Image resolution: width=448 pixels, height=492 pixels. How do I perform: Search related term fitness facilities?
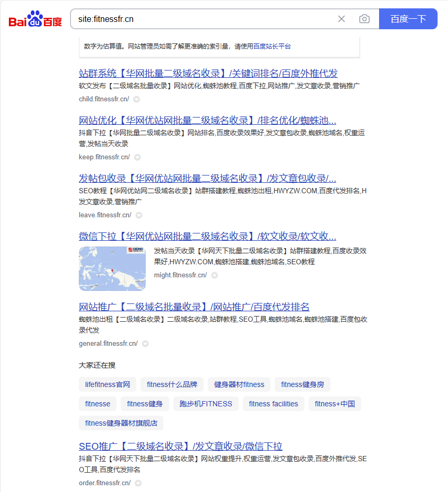(x=273, y=404)
